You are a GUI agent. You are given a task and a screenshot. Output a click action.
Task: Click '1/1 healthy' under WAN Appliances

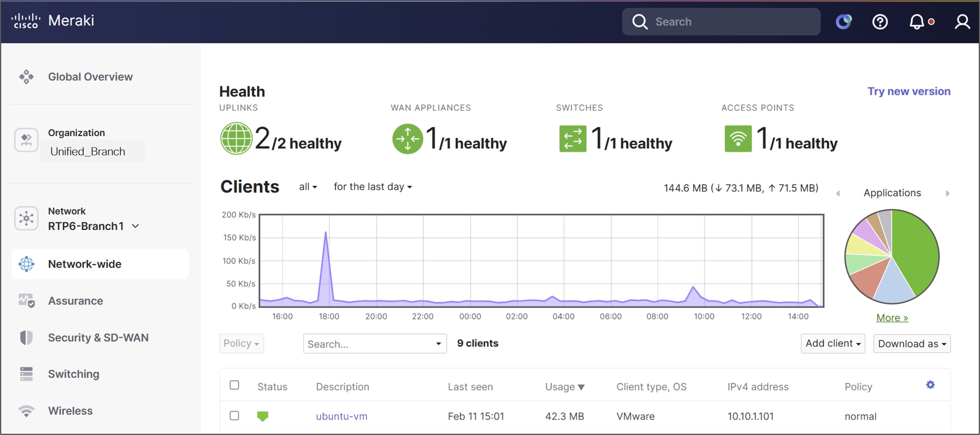click(x=466, y=139)
